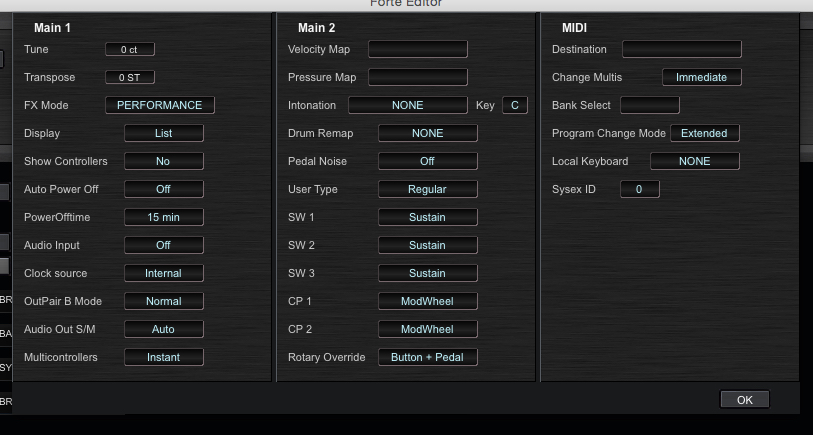Change the intonation Key C value

tap(515, 105)
